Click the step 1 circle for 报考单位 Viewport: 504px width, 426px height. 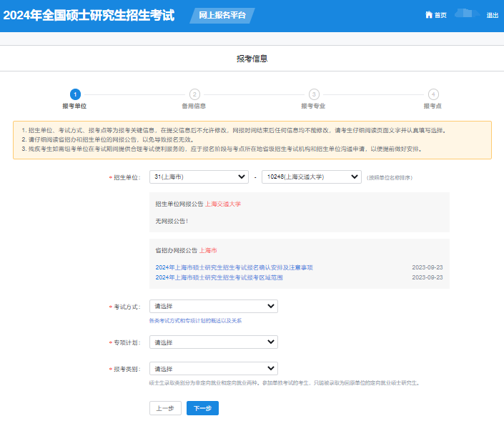pyautogui.click(x=75, y=94)
